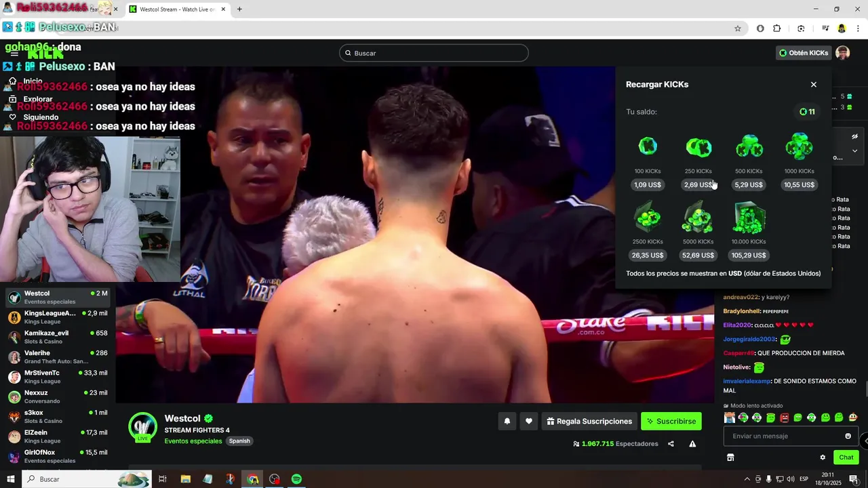
Task: Switch to Westcol Stream browser tab
Action: (x=177, y=9)
